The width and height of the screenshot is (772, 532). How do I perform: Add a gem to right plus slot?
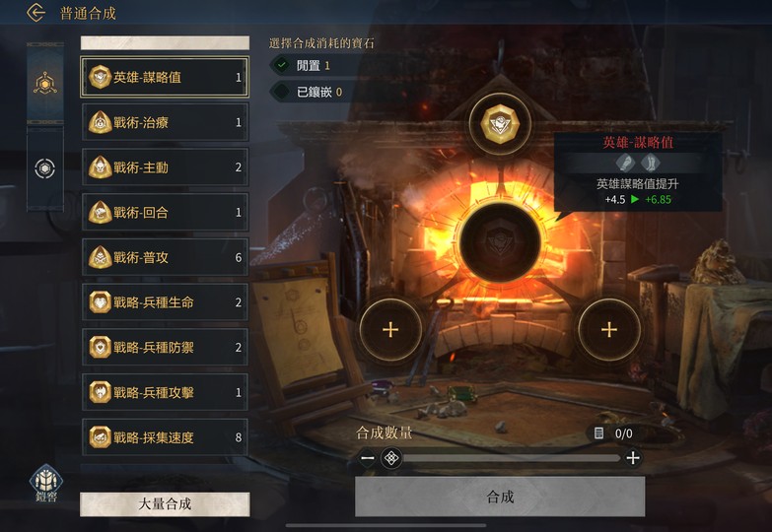tap(609, 329)
